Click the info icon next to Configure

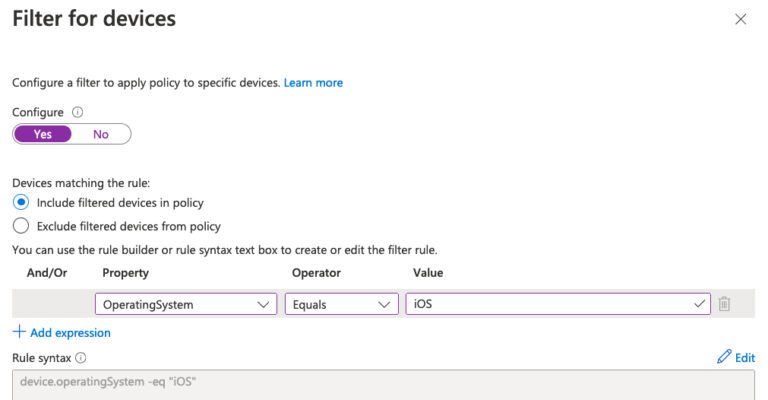pyautogui.click(x=78, y=113)
